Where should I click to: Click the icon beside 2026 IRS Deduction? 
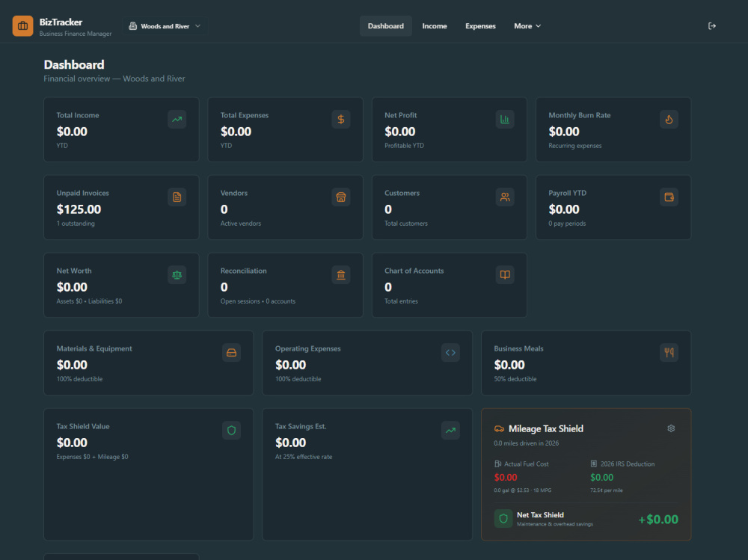click(x=593, y=464)
